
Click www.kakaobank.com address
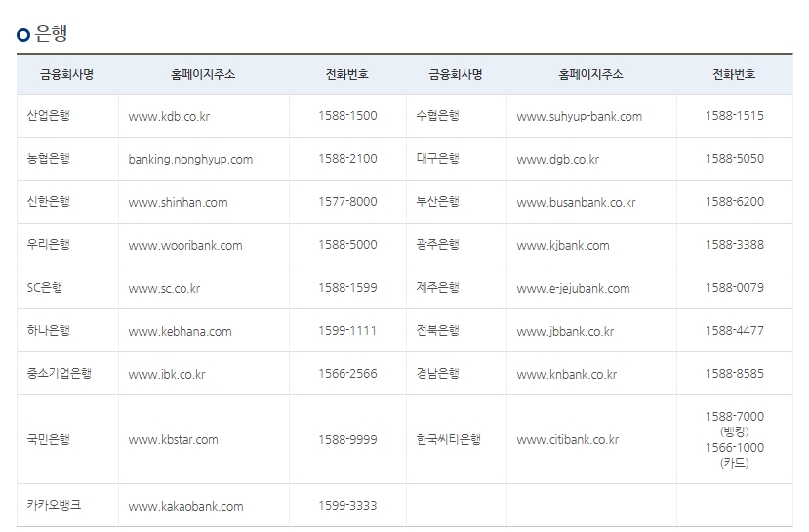[185, 507]
